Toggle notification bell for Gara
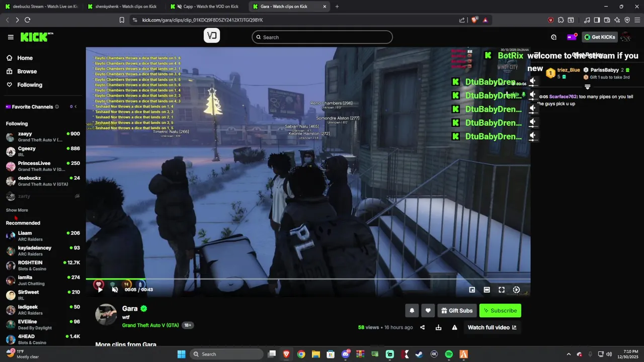644x362 pixels. (x=412, y=311)
